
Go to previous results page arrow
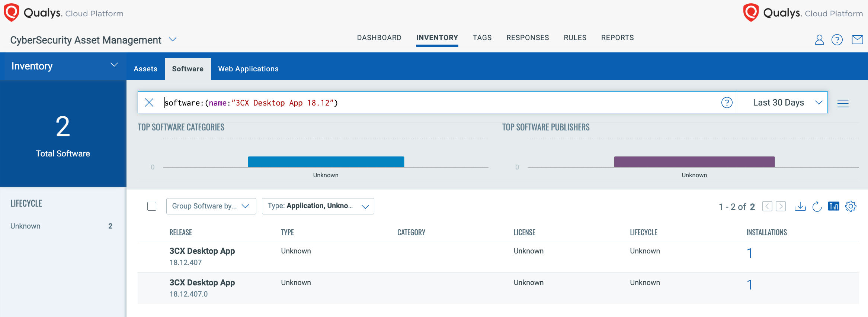pos(767,206)
